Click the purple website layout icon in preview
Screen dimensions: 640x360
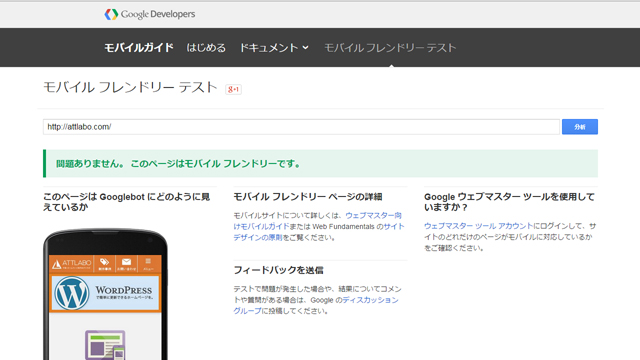tap(105, 345)
